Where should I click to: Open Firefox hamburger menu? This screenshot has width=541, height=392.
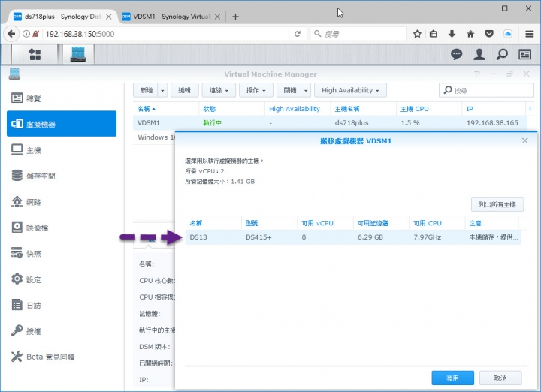point(529,34)
